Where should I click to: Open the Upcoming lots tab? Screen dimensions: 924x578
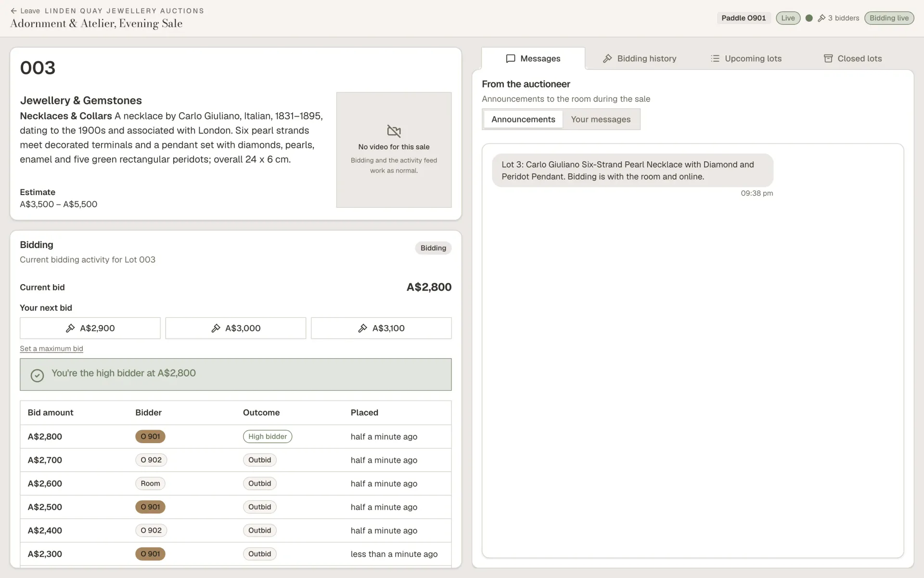click(x=746, y=58)
